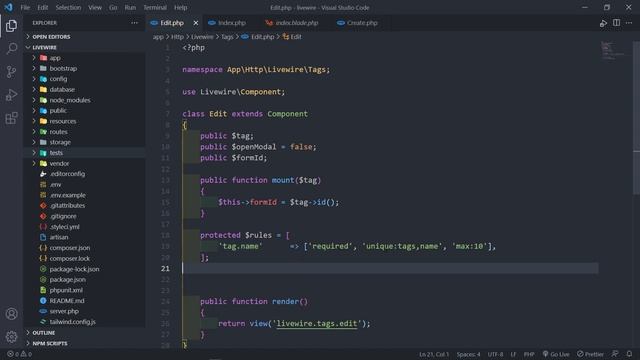Click the Livewire breadcrumb segment
Image resolution: width=640 pixels, height=360 pixels.
pyautogui.click(x=202, y=37)
